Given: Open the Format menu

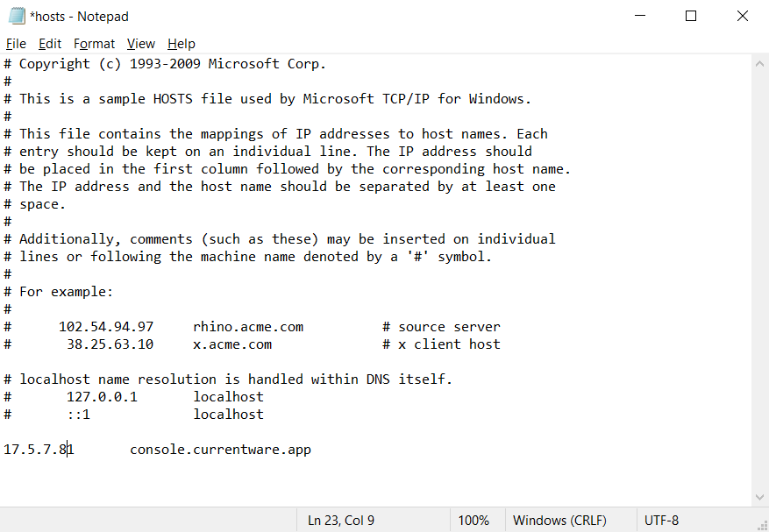Looking at the screenshot, I should tap(94, 44).
